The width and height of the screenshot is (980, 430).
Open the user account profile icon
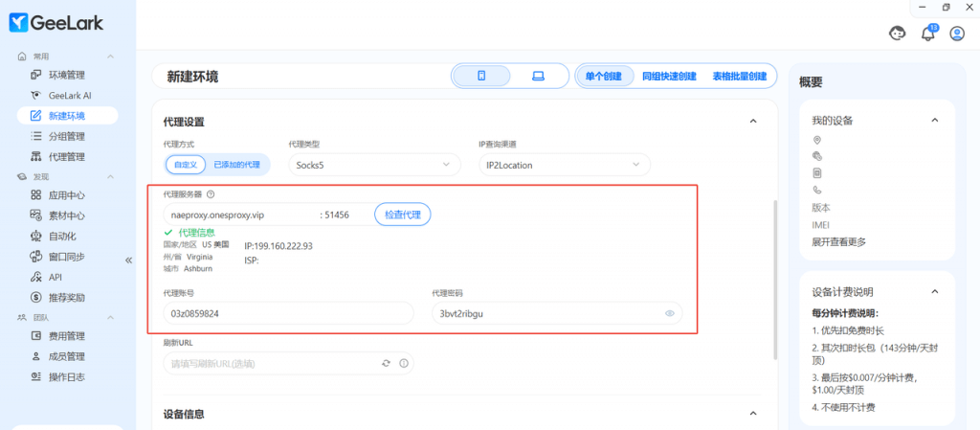(956, 34)
